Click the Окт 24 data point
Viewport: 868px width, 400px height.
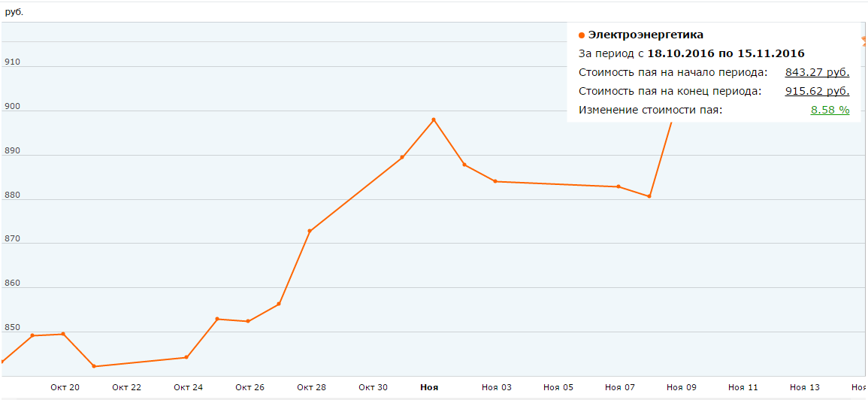coord(186,357)
